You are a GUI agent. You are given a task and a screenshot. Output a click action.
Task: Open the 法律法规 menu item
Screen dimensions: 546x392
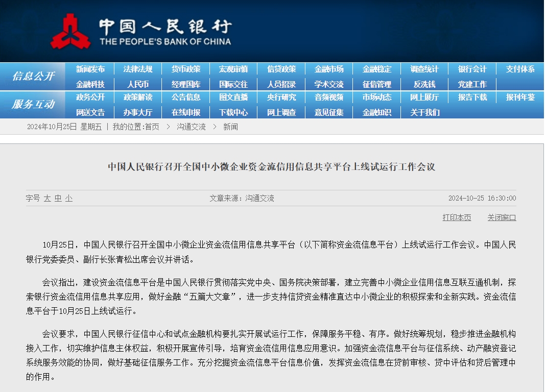point(138,69)
